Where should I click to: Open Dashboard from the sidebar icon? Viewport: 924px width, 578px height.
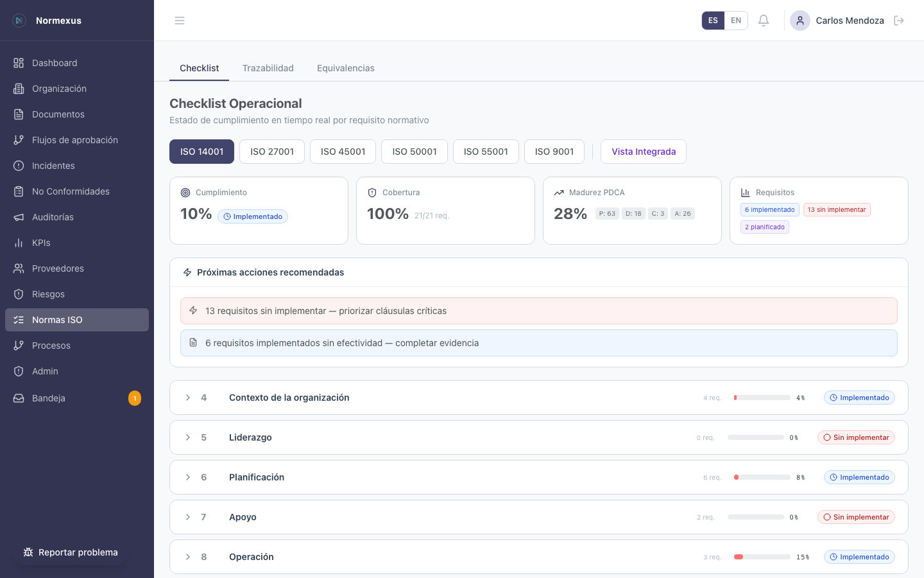19,63
